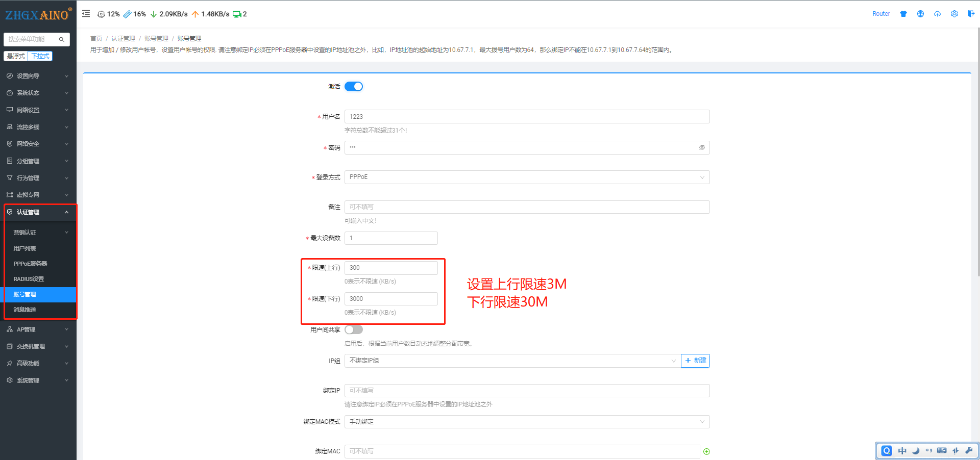Viewport: 980px width, 460px height.
Task: Open the PPPoE服务器 submenu item
Action: (30, 264)
